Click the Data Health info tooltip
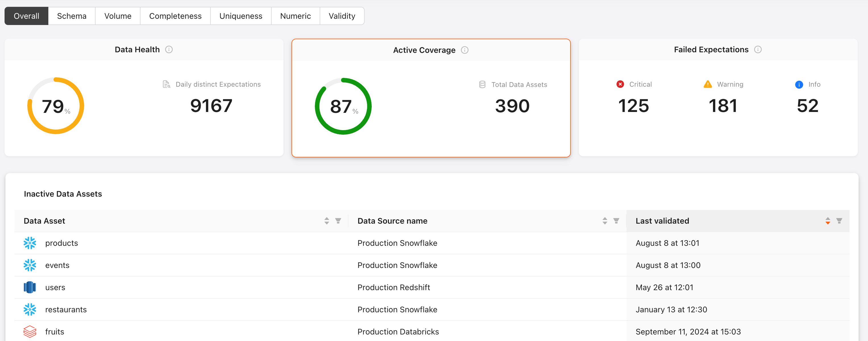Viewport: 868px width, 341px height. point(169,49)
